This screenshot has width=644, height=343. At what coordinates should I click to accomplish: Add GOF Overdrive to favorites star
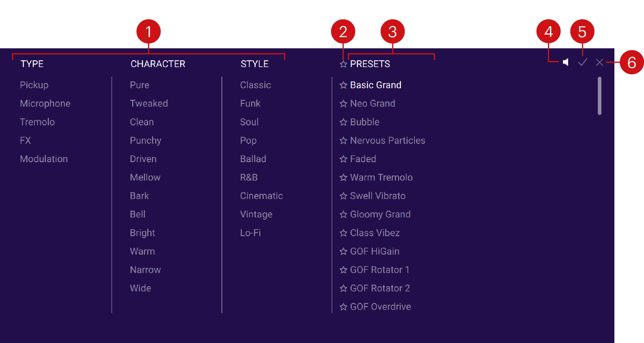[x=343, y=307]
